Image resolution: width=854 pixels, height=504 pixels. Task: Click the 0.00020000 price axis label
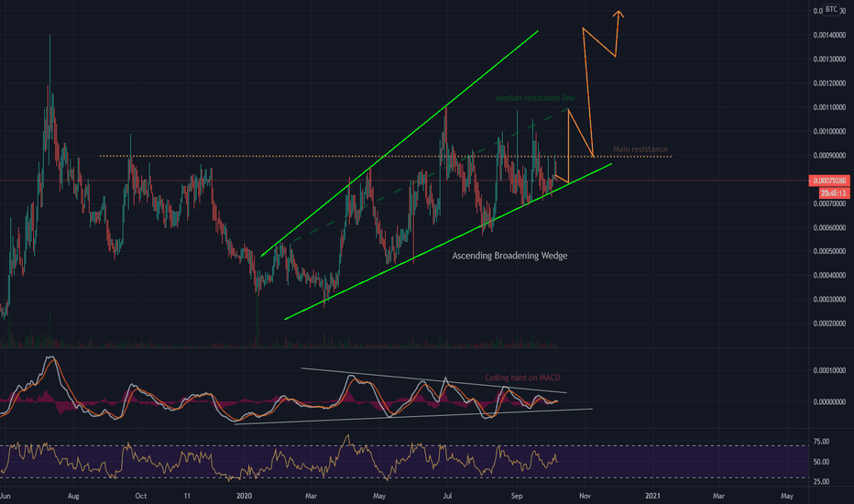click(x=829, y=323)
